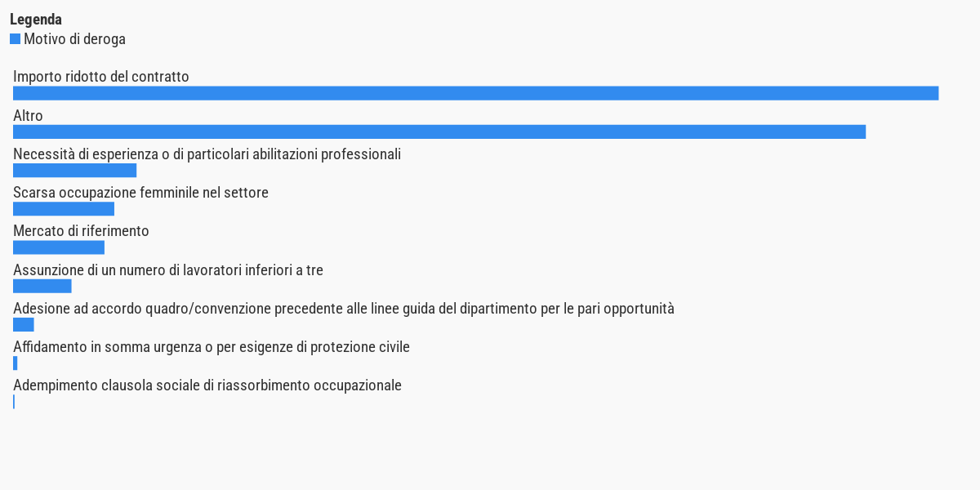
Task: Click the Altro category label
Action: tap(28, 116)
